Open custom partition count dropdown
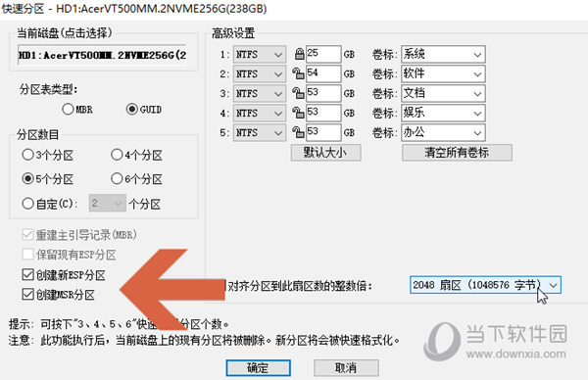This screenshot has width=588, height=380. coord(107,203)
